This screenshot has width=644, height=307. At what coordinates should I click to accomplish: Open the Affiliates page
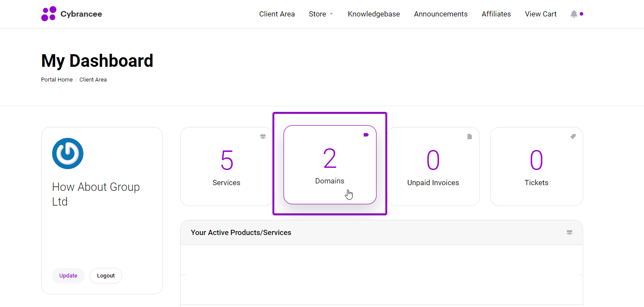click(496, 13)
